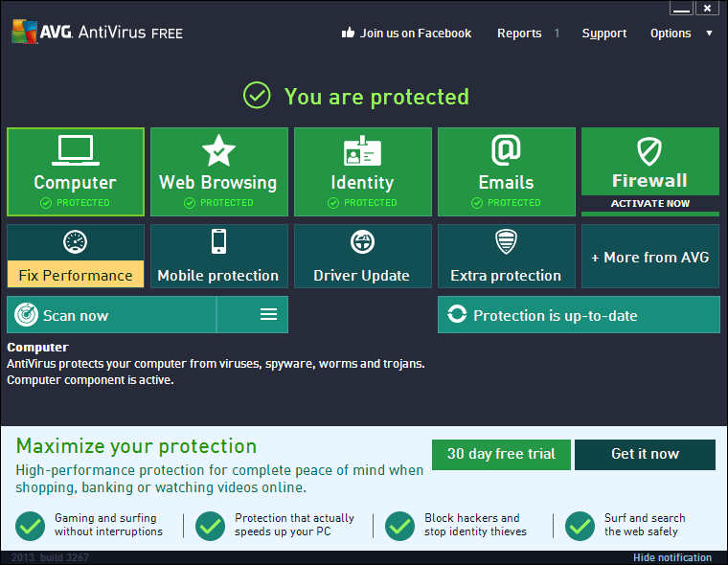728x565 pixels.
Task: Open the Support menu
Action: coord(604,34)
